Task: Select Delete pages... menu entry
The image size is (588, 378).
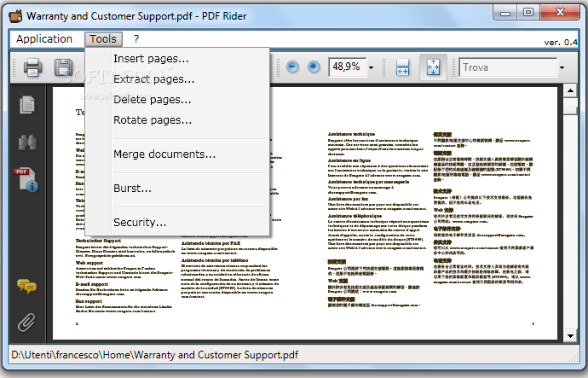Action: click(177, 100)
